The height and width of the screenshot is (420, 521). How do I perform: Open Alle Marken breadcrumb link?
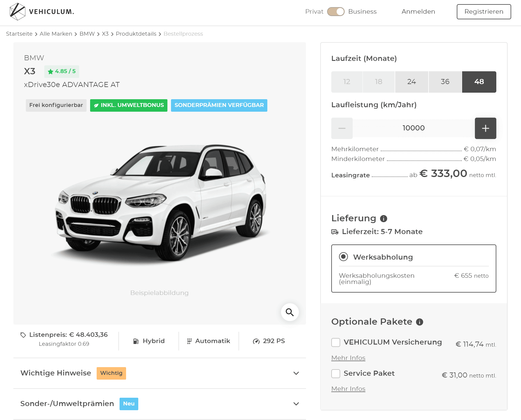tap(56, 34)
